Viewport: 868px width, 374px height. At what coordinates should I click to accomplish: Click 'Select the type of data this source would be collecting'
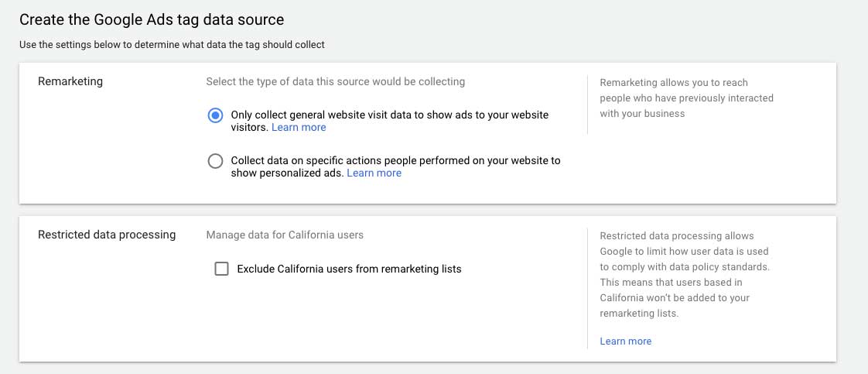pos(336,82)
